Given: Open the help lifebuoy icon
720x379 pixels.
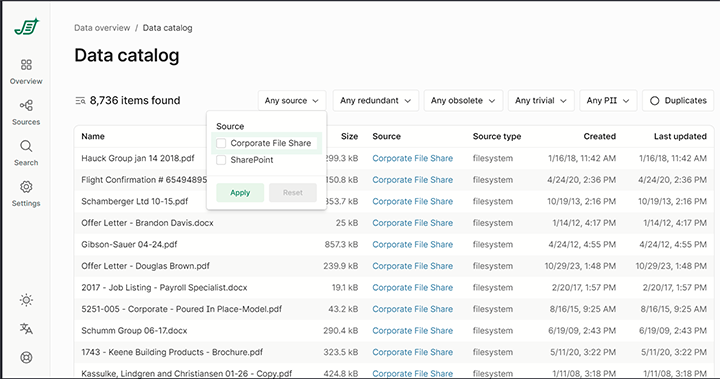Looking at the screenshot, I should point(26,357).
